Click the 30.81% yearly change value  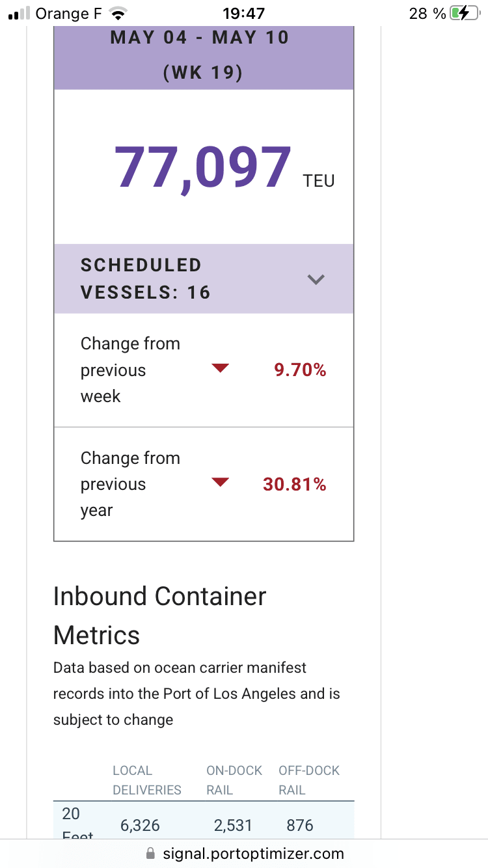(x=294, y=484)
